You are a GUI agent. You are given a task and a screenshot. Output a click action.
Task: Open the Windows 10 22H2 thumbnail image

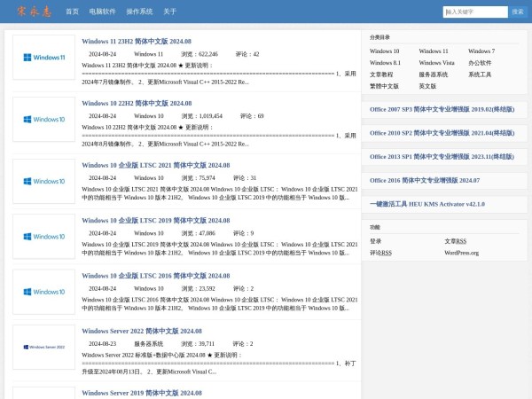[43, 120]
